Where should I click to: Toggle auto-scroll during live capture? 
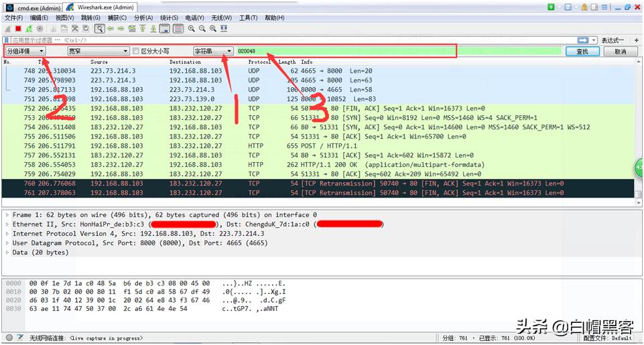pos(164,29)
